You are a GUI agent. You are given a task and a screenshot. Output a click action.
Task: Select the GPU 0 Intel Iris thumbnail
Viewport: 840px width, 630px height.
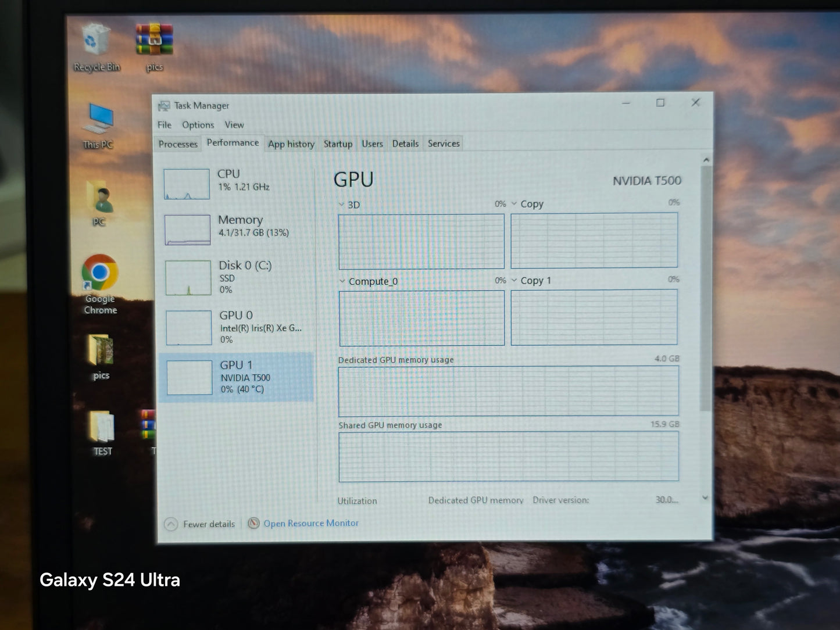(x=189, y=327)
